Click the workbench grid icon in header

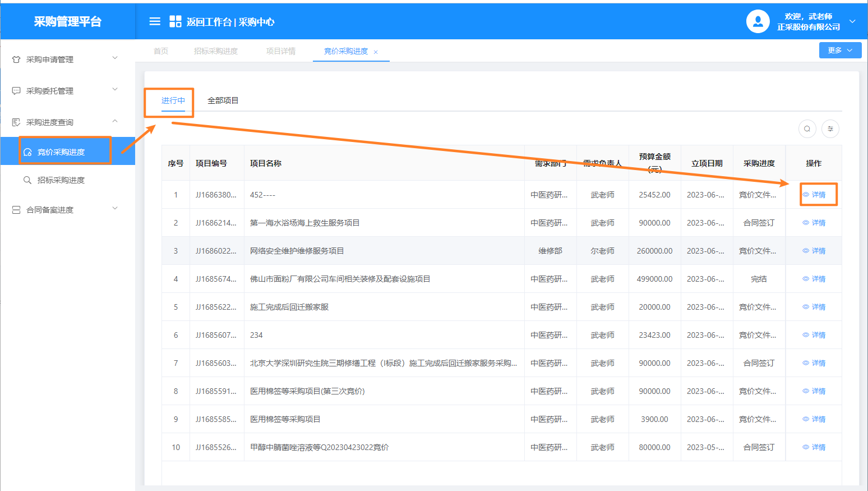click(x=176, y=21)
